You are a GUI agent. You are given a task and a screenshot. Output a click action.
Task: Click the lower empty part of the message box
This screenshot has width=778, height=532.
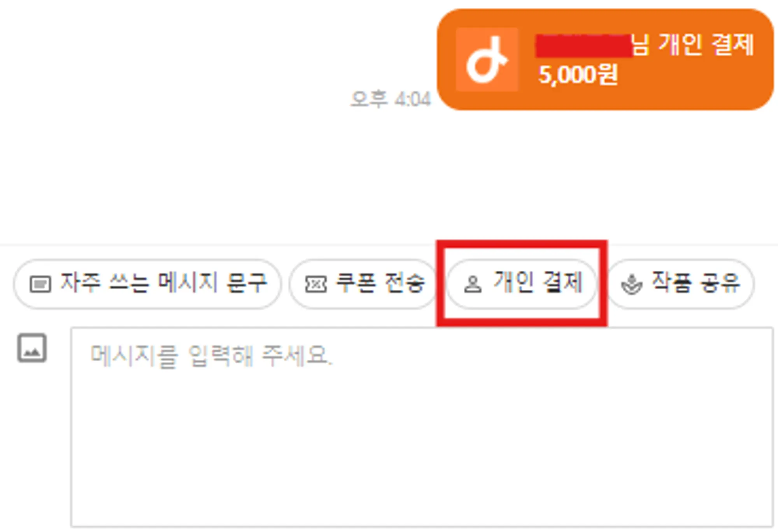tap(422, 467)
